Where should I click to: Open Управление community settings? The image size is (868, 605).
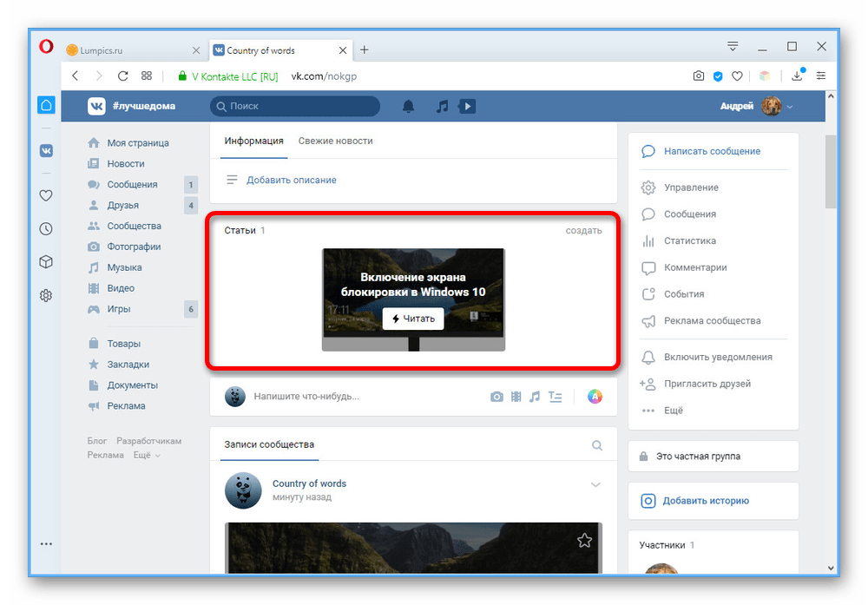691,187
